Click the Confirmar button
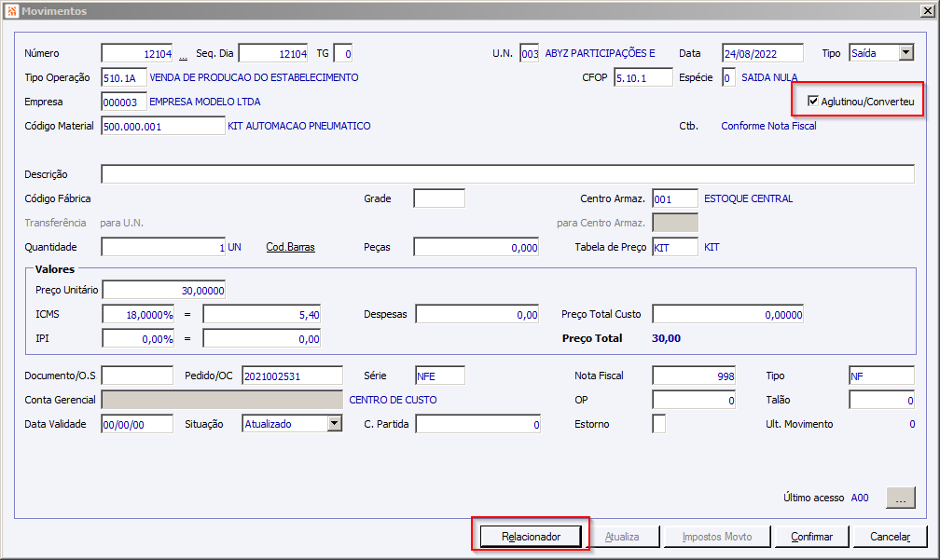The height and width of the screenshot is (560, 940). pyautogui.click(x=811, y=536)
